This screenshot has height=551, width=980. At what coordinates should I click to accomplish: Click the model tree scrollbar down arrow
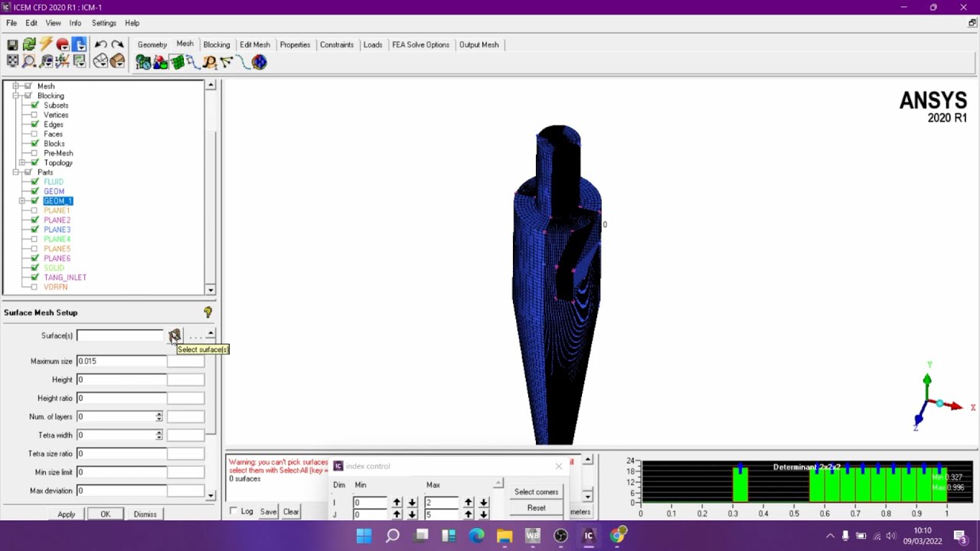click(x=211, y=290)
